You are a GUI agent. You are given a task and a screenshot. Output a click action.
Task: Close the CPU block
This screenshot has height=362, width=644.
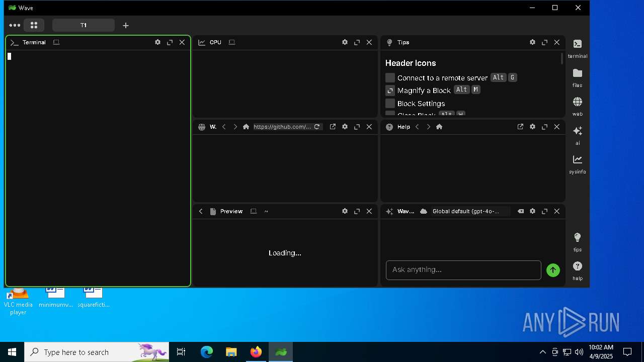tap(369, 42)
